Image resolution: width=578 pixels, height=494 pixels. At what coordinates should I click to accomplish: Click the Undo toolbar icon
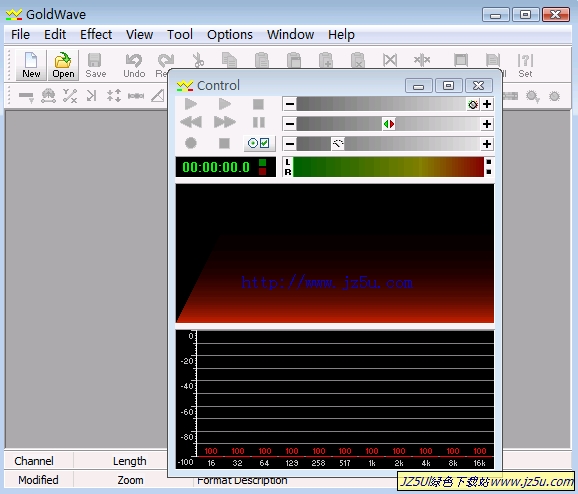[x=134, y=65]
